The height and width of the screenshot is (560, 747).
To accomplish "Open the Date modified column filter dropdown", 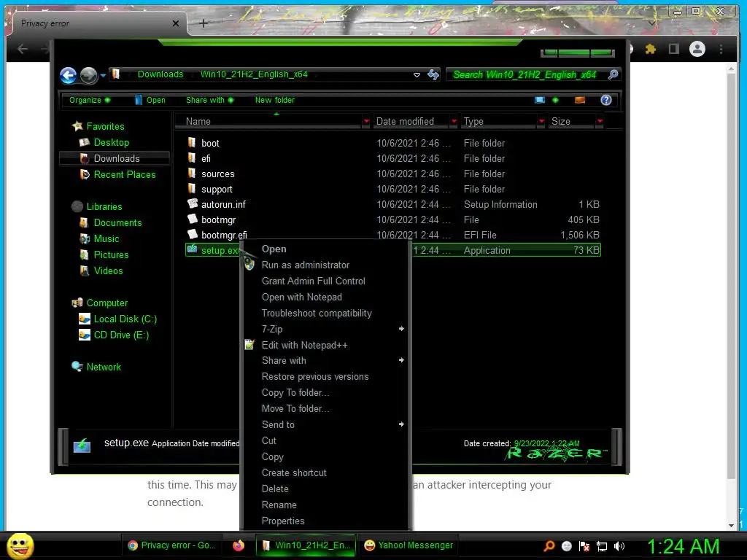I will [454, 122].
